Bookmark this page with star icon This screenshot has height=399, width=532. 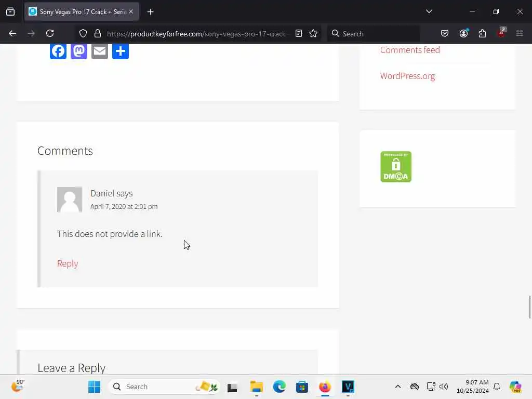click(x=313, y=33)
